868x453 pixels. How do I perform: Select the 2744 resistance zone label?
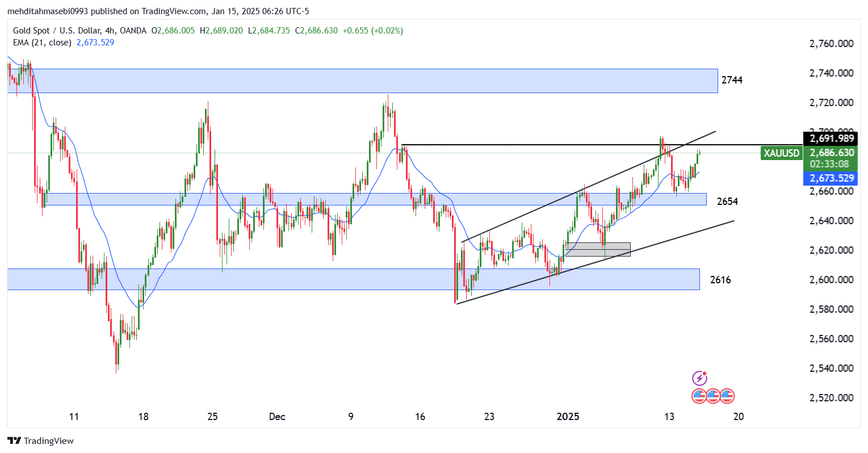[x=732, y=80]
